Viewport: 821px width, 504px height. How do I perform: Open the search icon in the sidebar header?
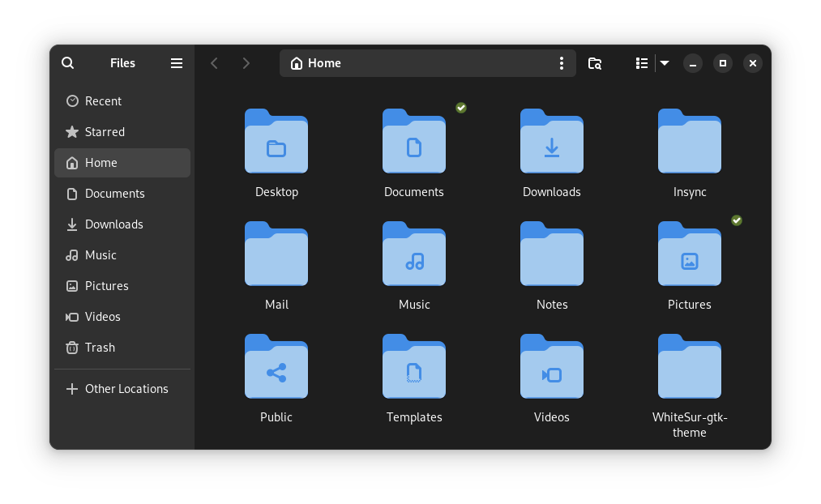click(67, 62)
